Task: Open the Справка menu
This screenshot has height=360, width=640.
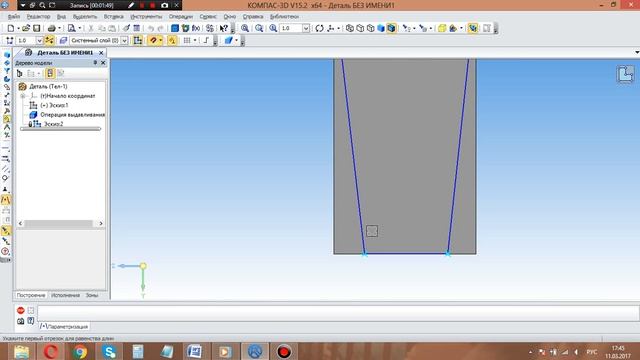Action: tap(253, 16)
